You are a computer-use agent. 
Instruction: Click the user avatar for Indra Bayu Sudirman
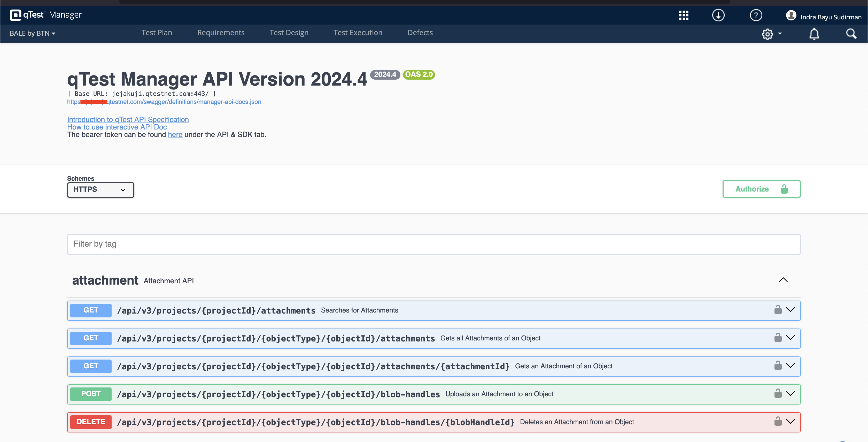(x=792, y=15)
